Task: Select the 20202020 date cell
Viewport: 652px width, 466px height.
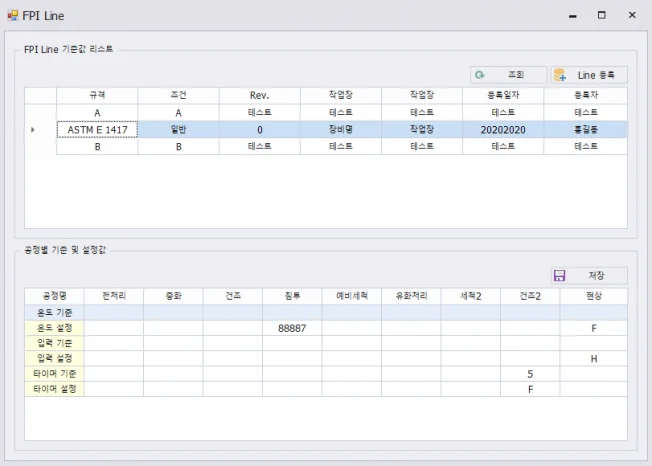Action: [503, 130]
